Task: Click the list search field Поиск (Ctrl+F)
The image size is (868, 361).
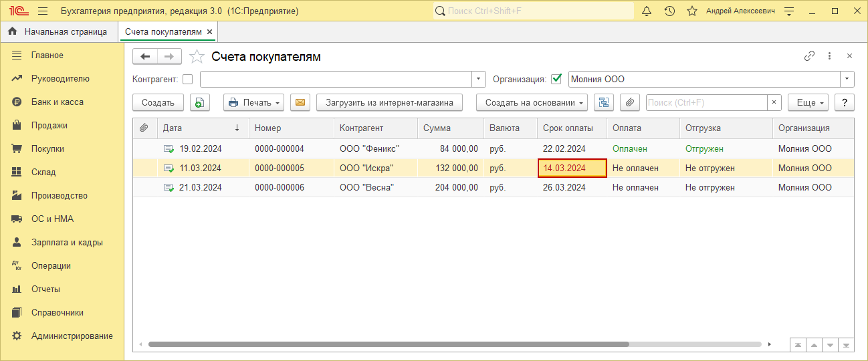Action: point(706,102)
